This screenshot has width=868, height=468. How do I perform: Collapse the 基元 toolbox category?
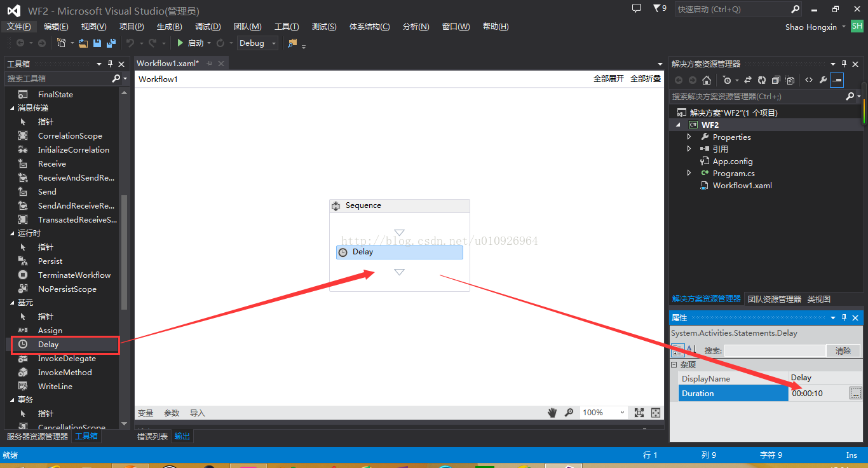pyautogui.click(x=12, y=303)
